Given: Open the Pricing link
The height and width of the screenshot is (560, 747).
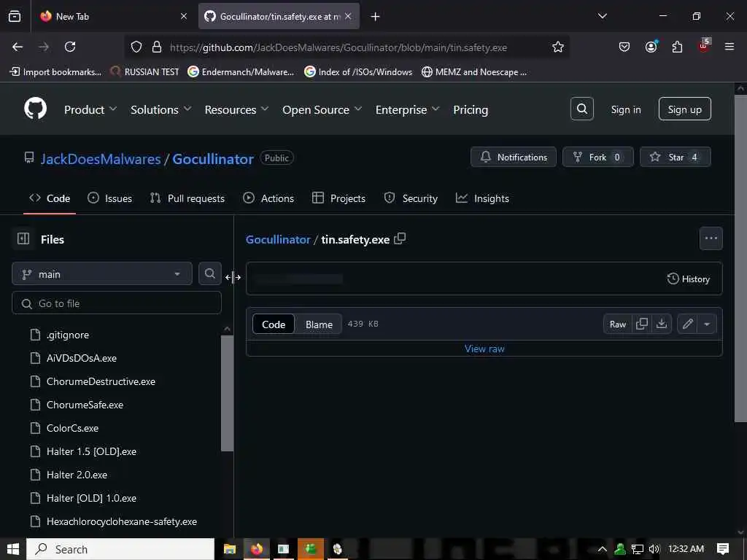Looking at the screenshot, I should [x=471, y=109].
